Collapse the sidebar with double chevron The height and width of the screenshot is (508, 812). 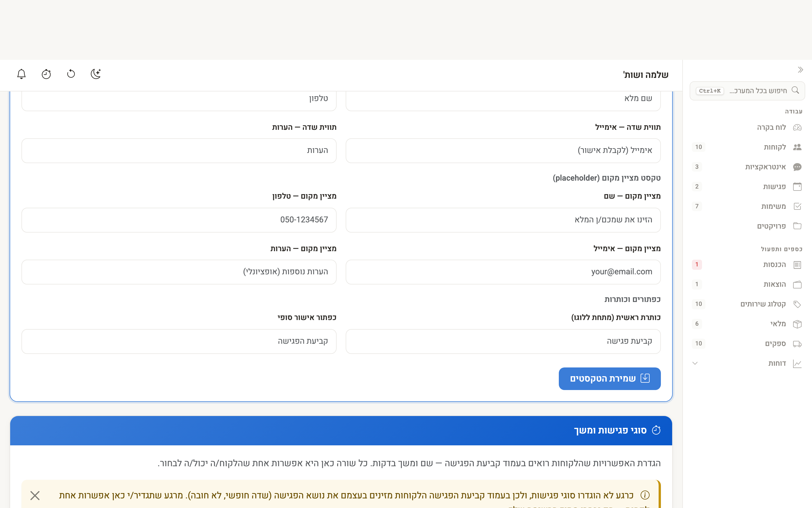(x=801, y=70)
